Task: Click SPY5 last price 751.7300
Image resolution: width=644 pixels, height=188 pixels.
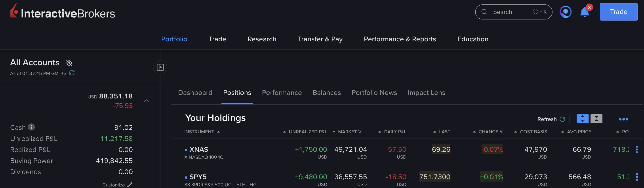Action: 435,177
